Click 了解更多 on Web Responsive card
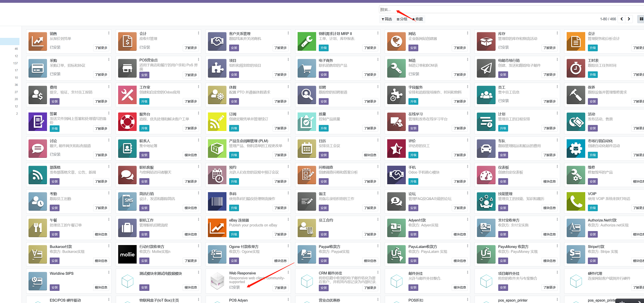This screenshot has height=303, width=644. (280, 288)
